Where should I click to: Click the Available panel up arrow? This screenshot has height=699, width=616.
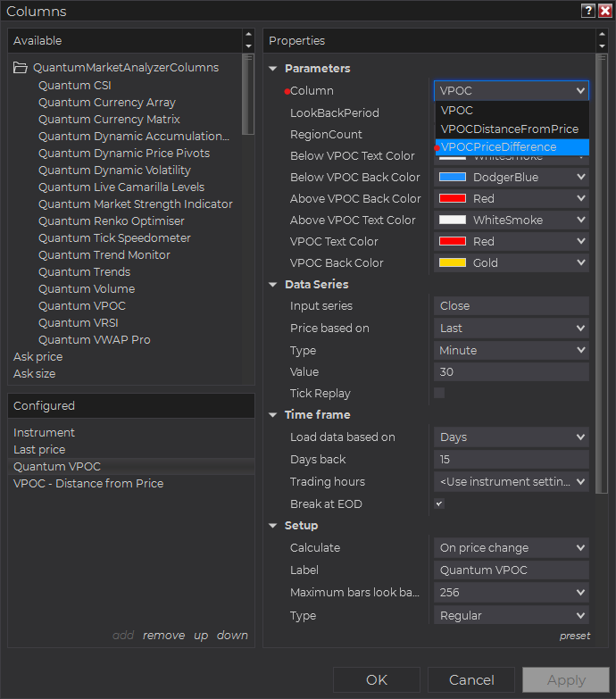(x=249, y=34)
